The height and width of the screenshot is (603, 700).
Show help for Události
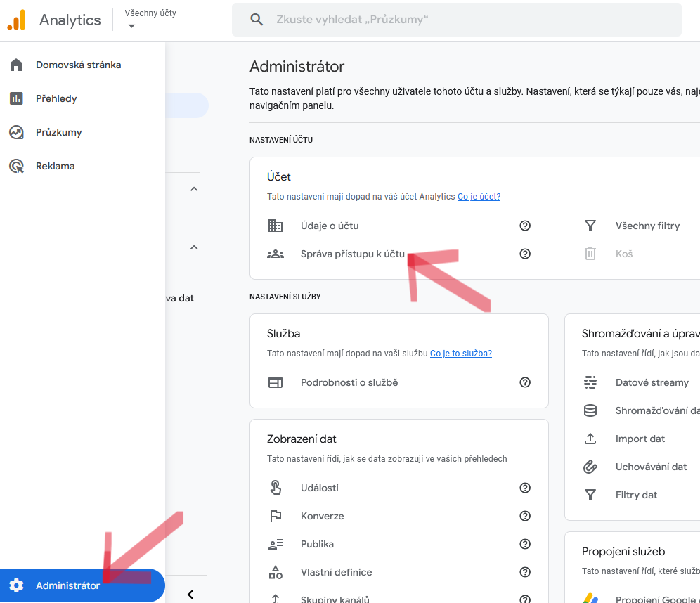525,488
